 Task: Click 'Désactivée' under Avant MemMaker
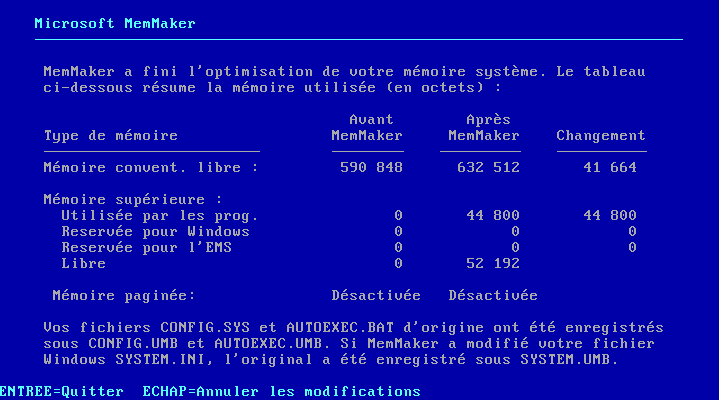point(376,295)
